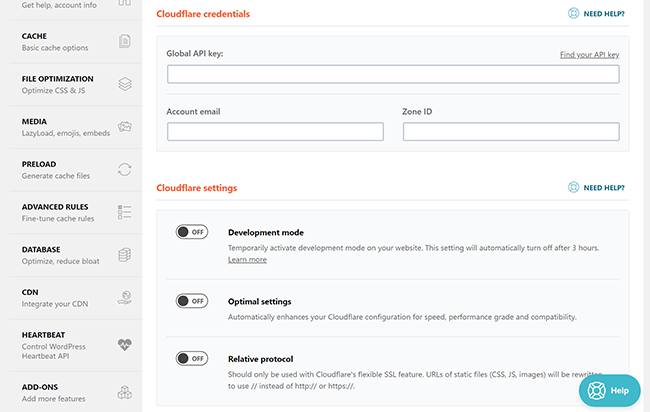The image size is (650, 412).
Task: Go to Heartbeat section
Action: click(76, 345)
